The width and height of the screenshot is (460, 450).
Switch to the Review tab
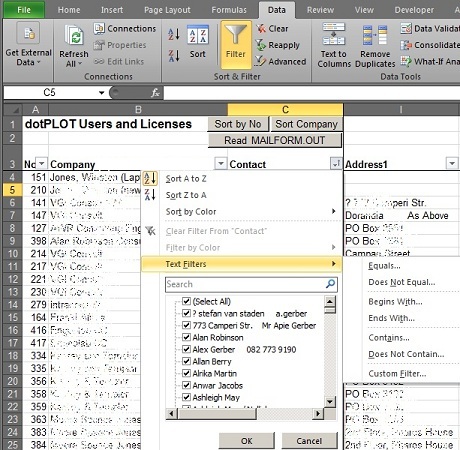pos(320,10)
